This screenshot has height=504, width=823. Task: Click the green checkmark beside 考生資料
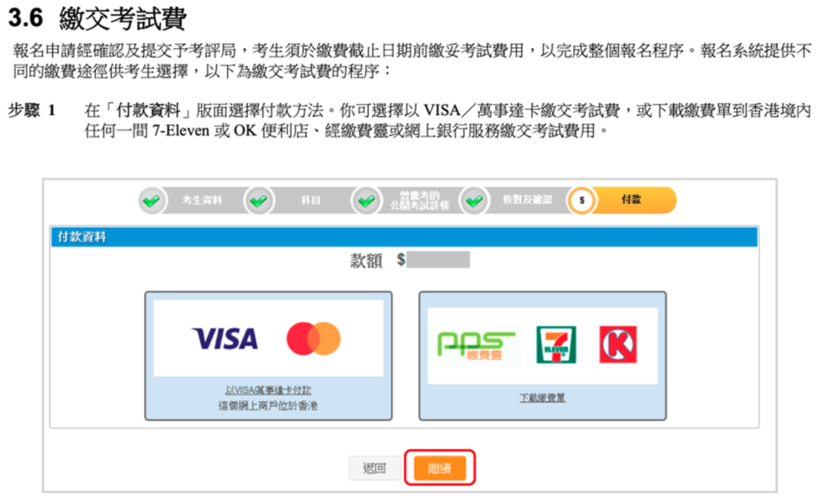152,200
